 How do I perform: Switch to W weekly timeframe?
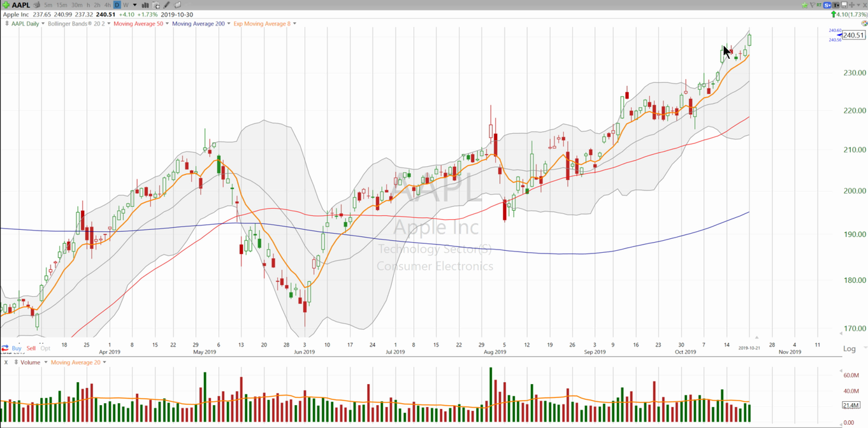[126, 5]
